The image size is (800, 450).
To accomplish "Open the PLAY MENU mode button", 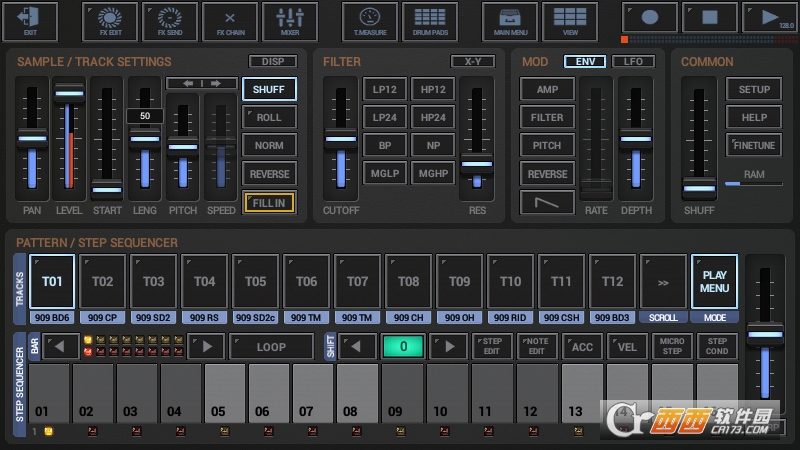I will [x=714, y=281].
